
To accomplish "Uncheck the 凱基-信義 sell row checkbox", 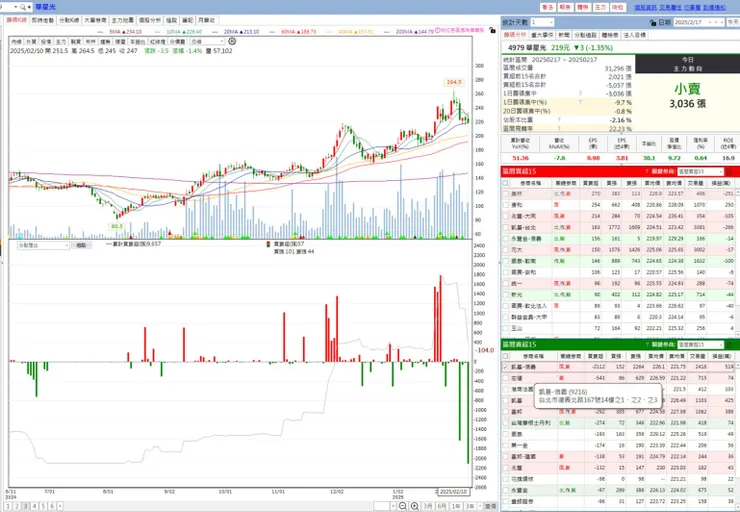I will pos(505,367).
